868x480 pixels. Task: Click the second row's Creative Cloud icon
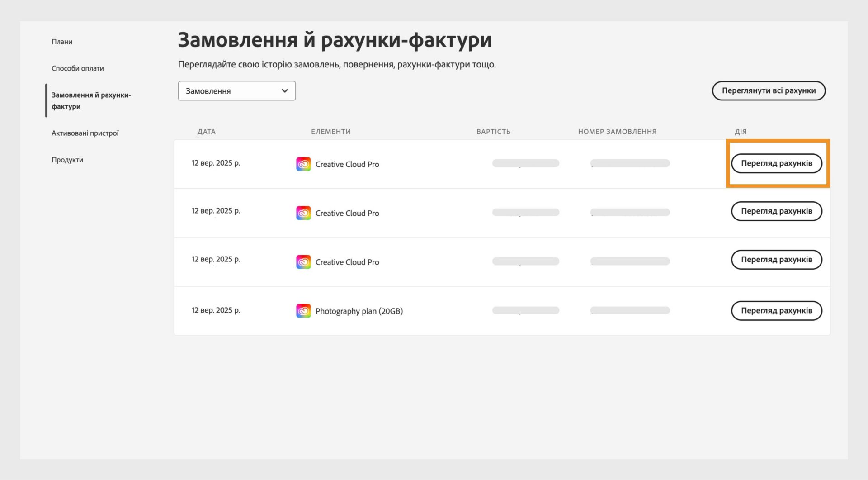click(303, 213)
